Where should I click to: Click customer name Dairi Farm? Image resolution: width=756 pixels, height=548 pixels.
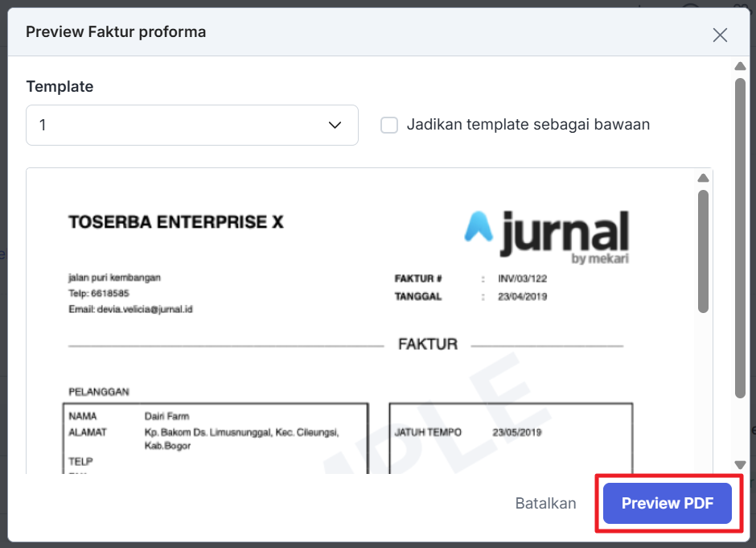[166, 416]
